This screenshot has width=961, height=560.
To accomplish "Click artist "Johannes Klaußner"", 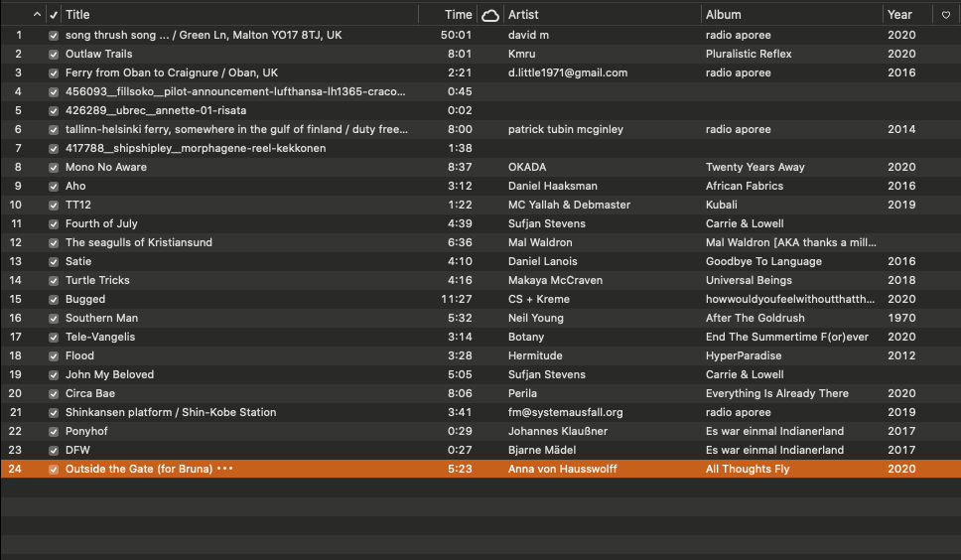I will pyautogui.click(x=558, y=431).
